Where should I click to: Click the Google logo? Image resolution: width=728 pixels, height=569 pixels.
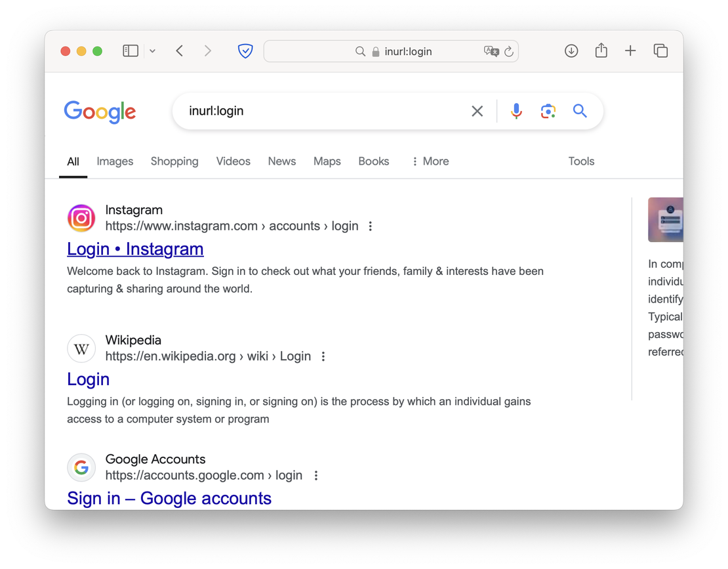(100, 112)
